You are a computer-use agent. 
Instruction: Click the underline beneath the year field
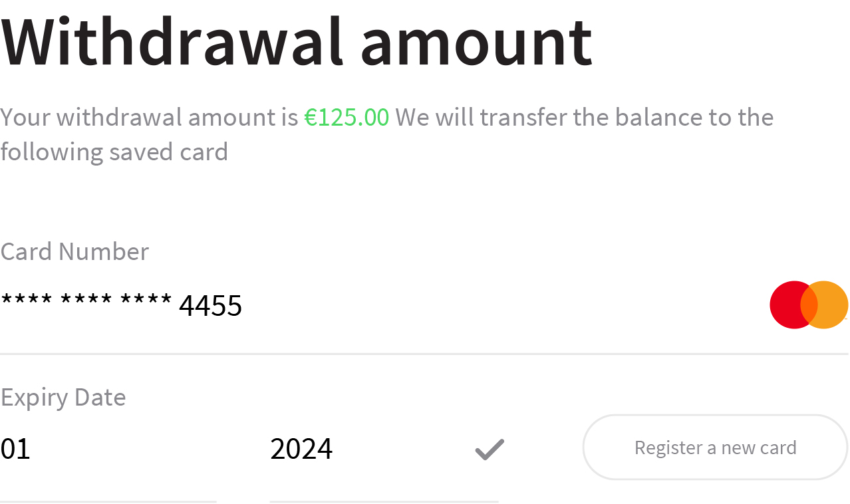click(x=384, y=501)
